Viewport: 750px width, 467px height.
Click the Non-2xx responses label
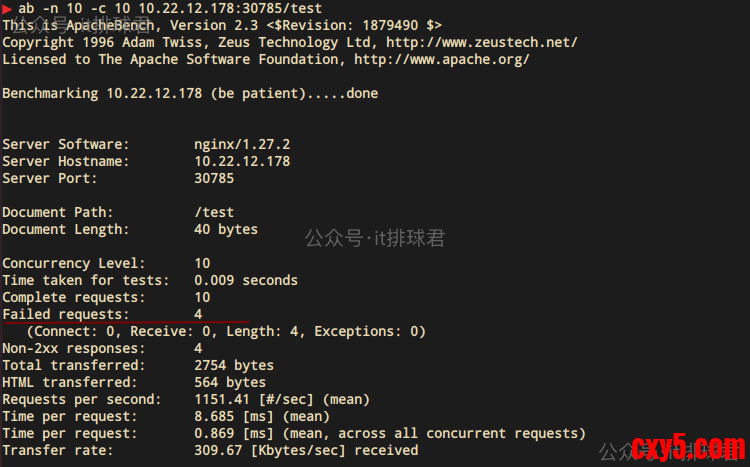[74, 348]
